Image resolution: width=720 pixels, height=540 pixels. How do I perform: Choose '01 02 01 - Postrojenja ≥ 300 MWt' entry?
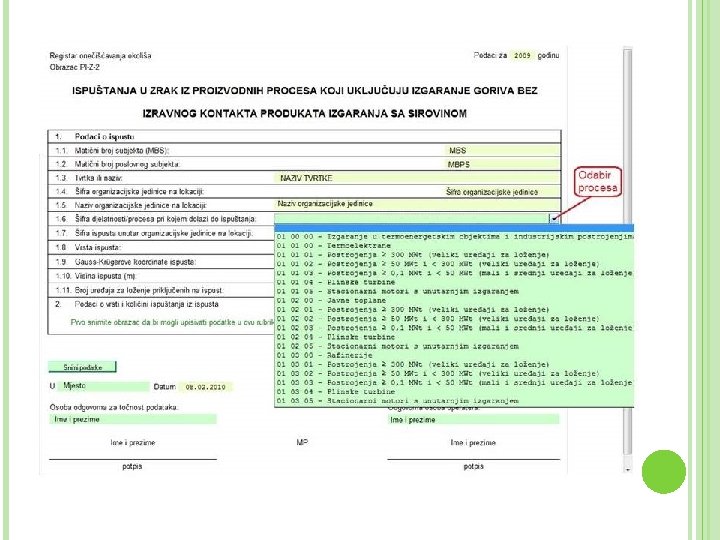click(455, 310)
